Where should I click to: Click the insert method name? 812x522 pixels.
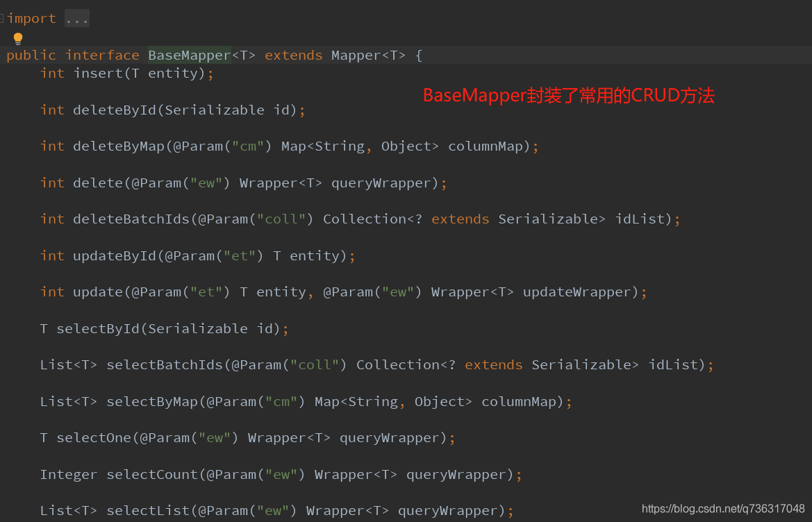tap(99, 74)
